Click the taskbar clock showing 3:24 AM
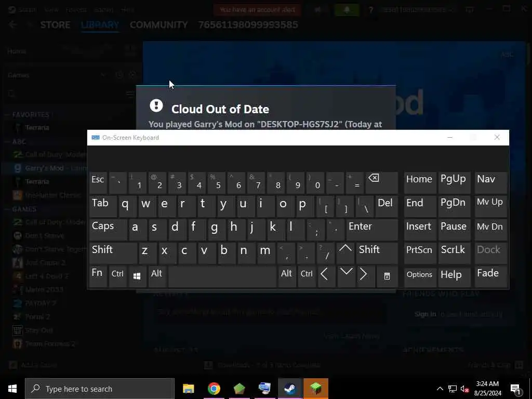Image resolution: width=532 pixels, height=399 pixels. [487, 389]
